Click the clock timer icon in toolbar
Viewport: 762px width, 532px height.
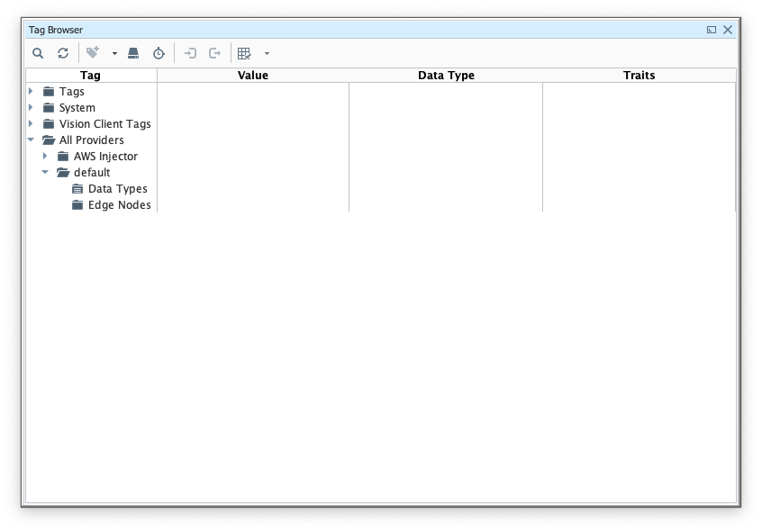pyautogui.click(x=159, y=54)
